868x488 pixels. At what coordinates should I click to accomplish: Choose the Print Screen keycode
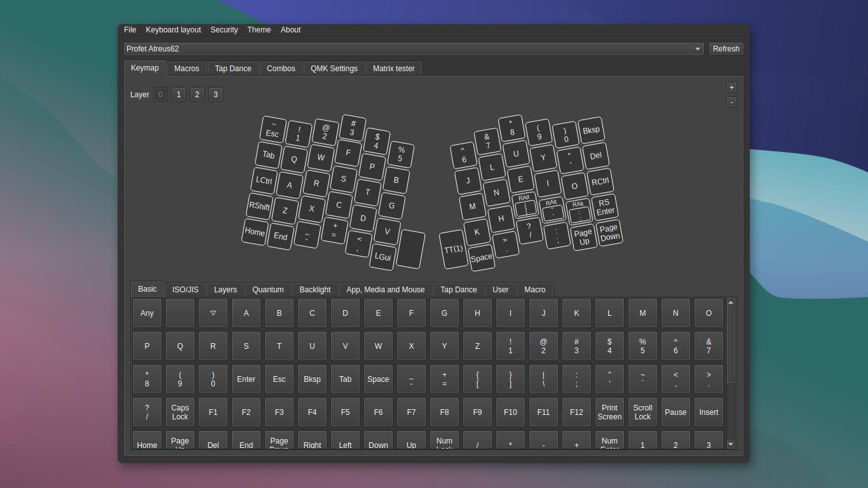pos(609,412)
